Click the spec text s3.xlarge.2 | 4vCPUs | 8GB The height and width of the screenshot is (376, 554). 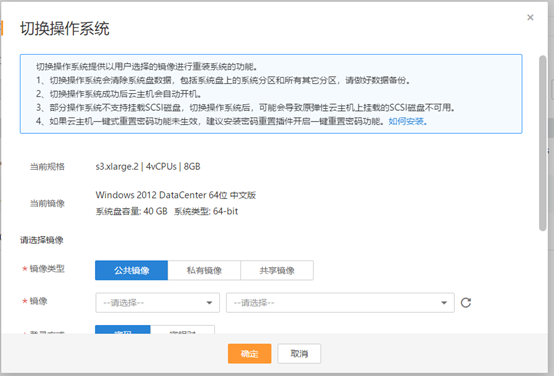[148, 166]
